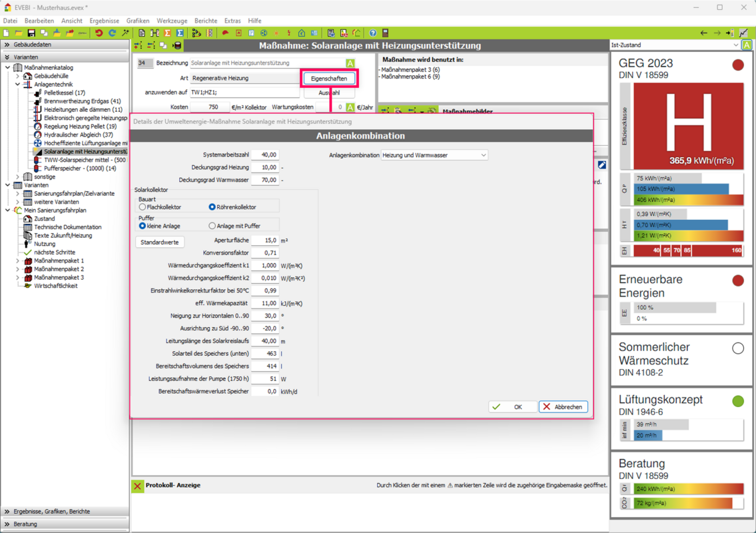Viewport: 756px width, 533px height.
Task: Select the Röhrenkollektor radio button
Action: 212,207
